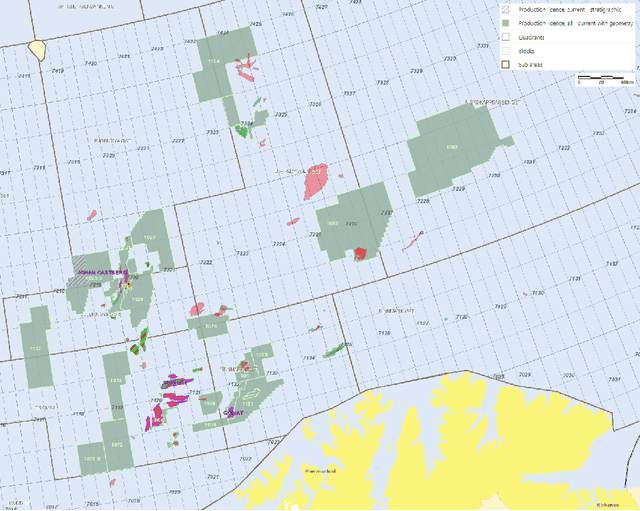
Task: Select the GOLIAT field label on map
Action: 231,411
